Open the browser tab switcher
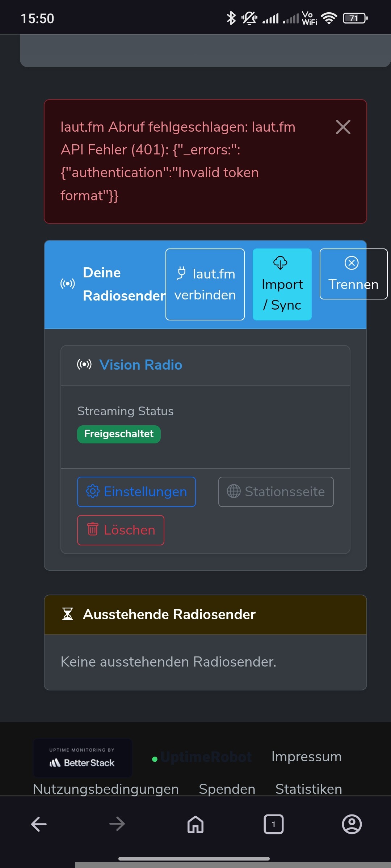 [274, 825]
